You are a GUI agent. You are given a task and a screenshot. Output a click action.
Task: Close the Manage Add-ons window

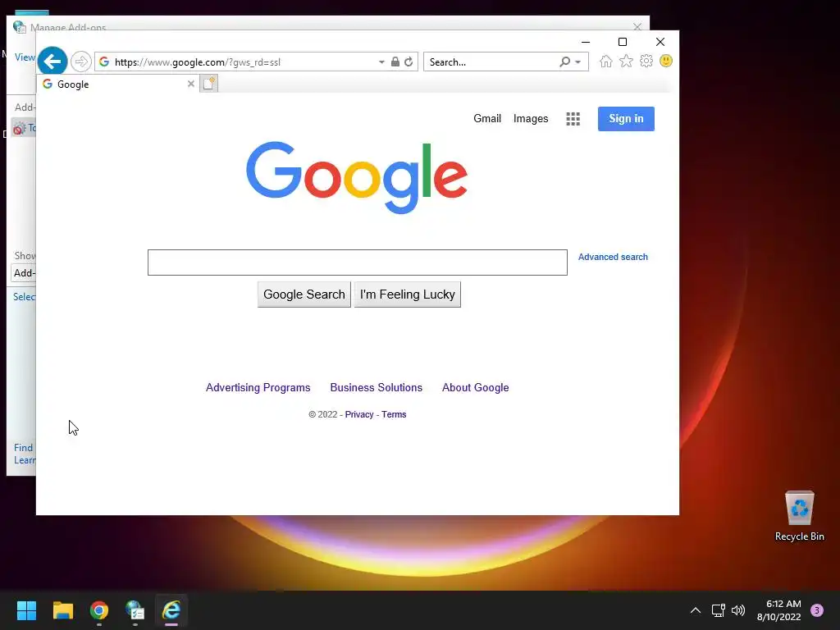637,26
